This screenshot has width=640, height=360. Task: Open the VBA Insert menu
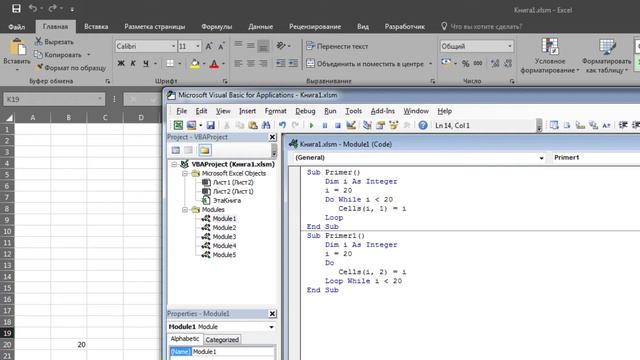click(247, 111)
